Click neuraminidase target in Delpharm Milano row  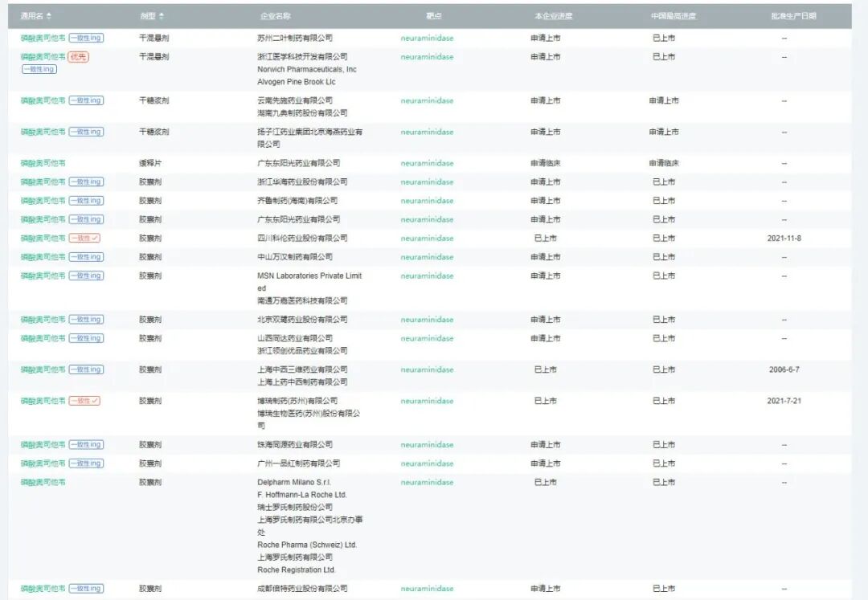pos(427,482)
